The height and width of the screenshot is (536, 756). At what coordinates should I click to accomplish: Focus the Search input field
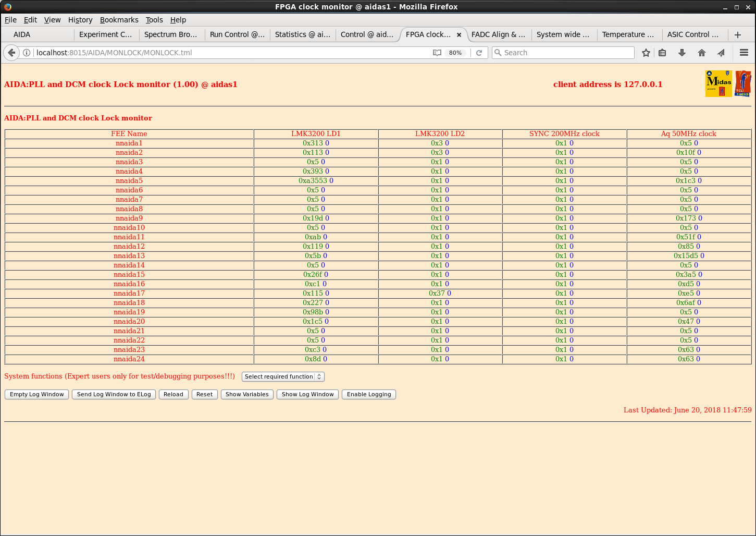click(x=565, y=53)
